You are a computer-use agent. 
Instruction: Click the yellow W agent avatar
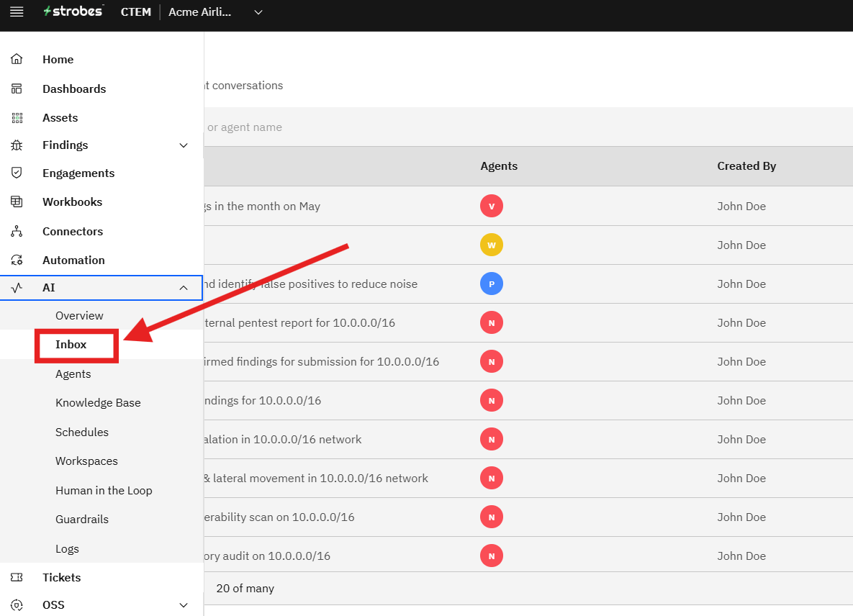click(491, 245)
